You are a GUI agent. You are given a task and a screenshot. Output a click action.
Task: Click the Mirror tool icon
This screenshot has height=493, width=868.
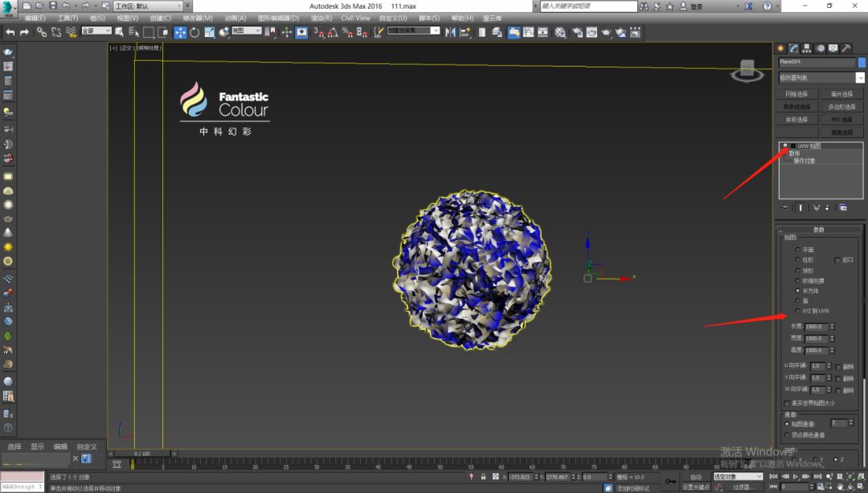coord(449,32)
